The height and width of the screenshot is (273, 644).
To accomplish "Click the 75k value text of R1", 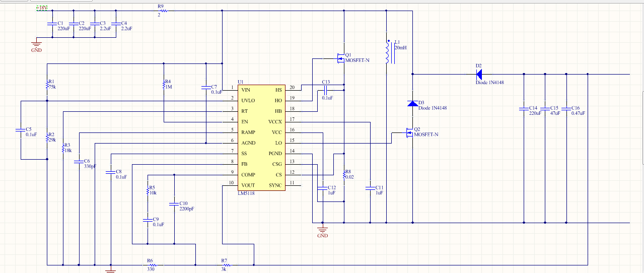I will point(52,87).
